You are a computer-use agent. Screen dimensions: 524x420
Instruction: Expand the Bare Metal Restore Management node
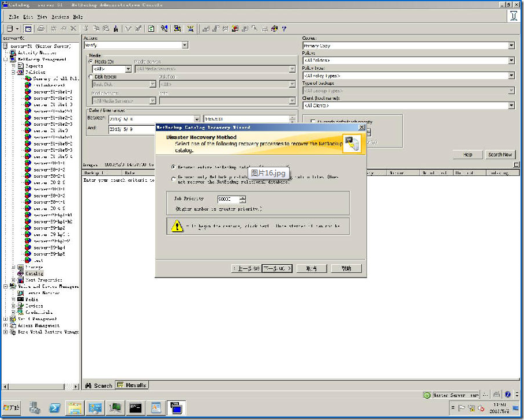[x=5, y=332]
